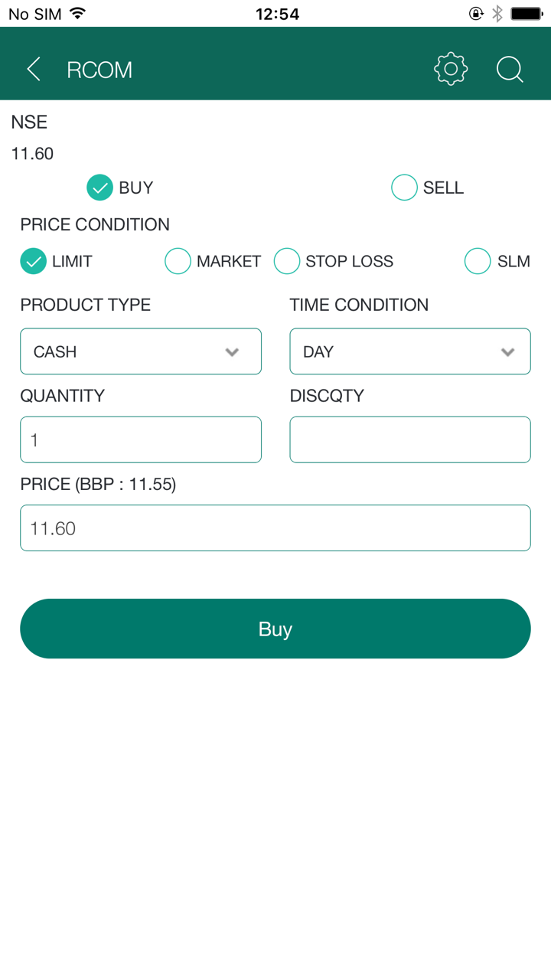Screen dimensions: 551x980
Task: Tap the Bluetooth status icon
Action: (x=497, y=14)
